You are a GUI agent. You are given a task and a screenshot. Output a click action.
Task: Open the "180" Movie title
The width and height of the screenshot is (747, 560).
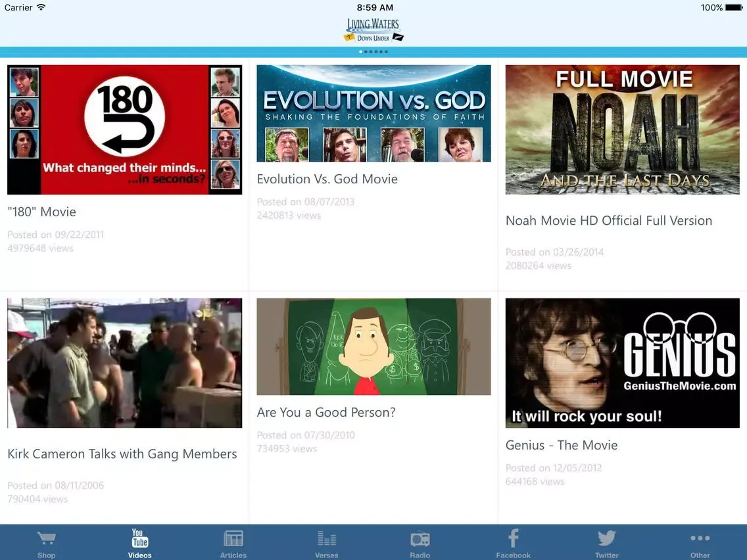(x=42, y=212)
